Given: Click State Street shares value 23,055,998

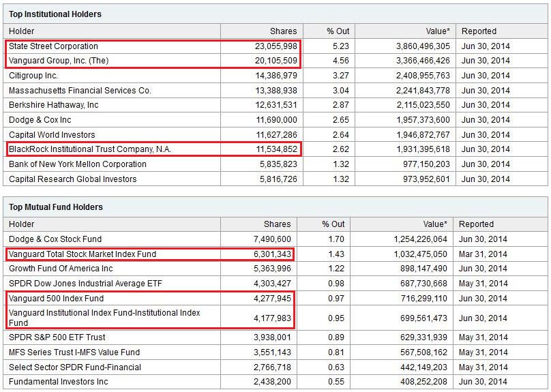Looking at the screenshot, I should point(276,46).
